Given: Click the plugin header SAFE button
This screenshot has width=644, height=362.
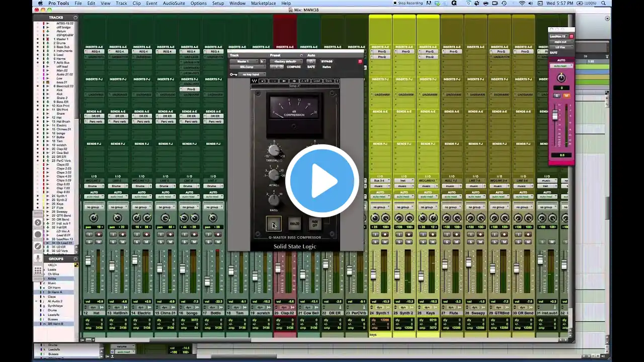Looking at the screenshot, I should pos(311,67).
